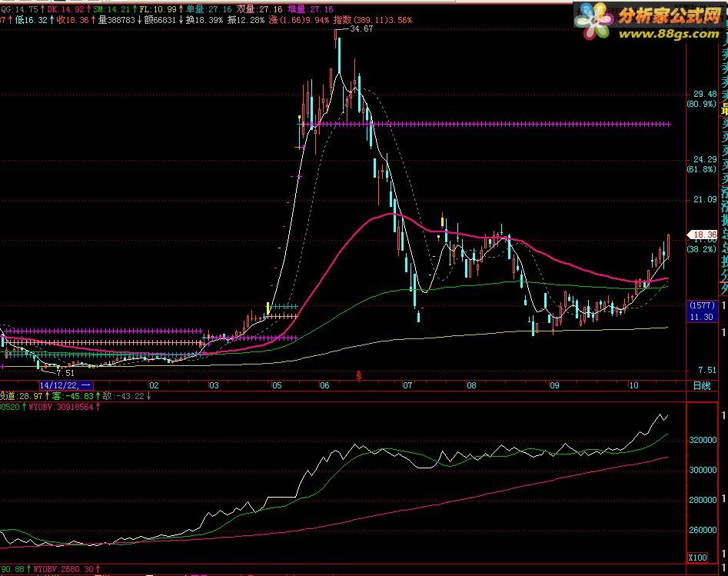The height and width of the screenshot is (576, 728).
Task: Click the 24.29 (61.8%) axis label
Action: (x=702, y=165)
